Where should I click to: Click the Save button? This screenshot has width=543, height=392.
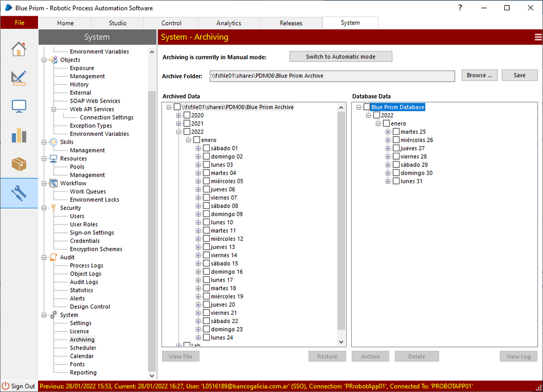click(x=520, y=75)
